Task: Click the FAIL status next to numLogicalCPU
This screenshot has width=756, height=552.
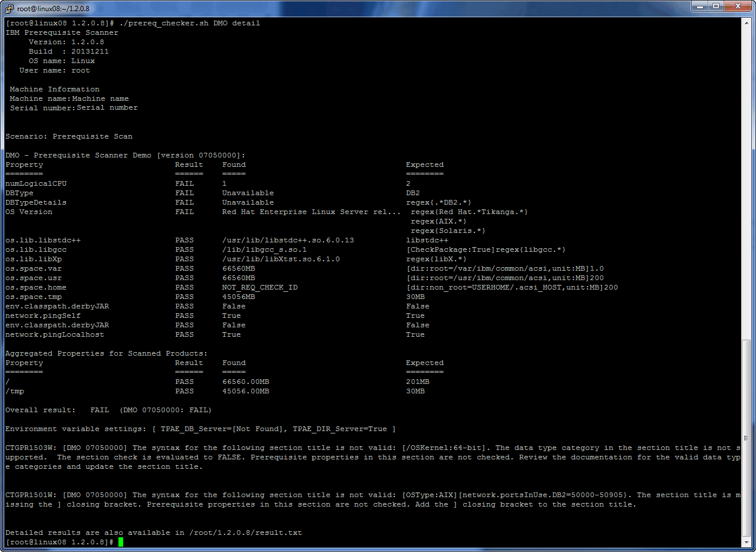Action: (x=184, y=183)
